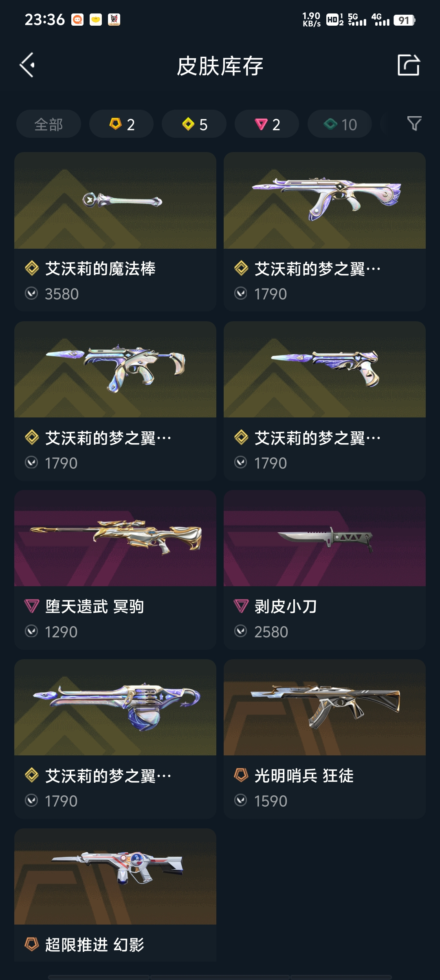Image resolution: width=440 pixels, height=980 pixels.
Task: Filter by green tier with 10 skins
Action: (340, 124)
